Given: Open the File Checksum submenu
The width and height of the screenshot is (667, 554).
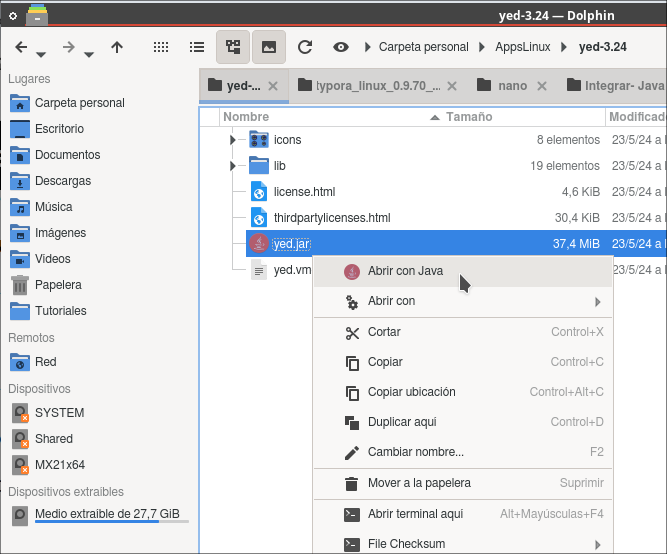Looking at the screenshot, I should 463,544.
